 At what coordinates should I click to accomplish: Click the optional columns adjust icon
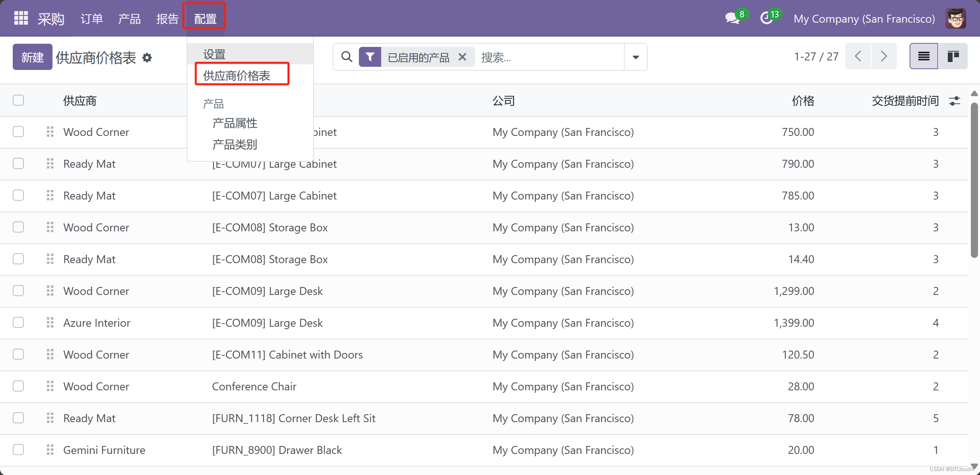955,101
